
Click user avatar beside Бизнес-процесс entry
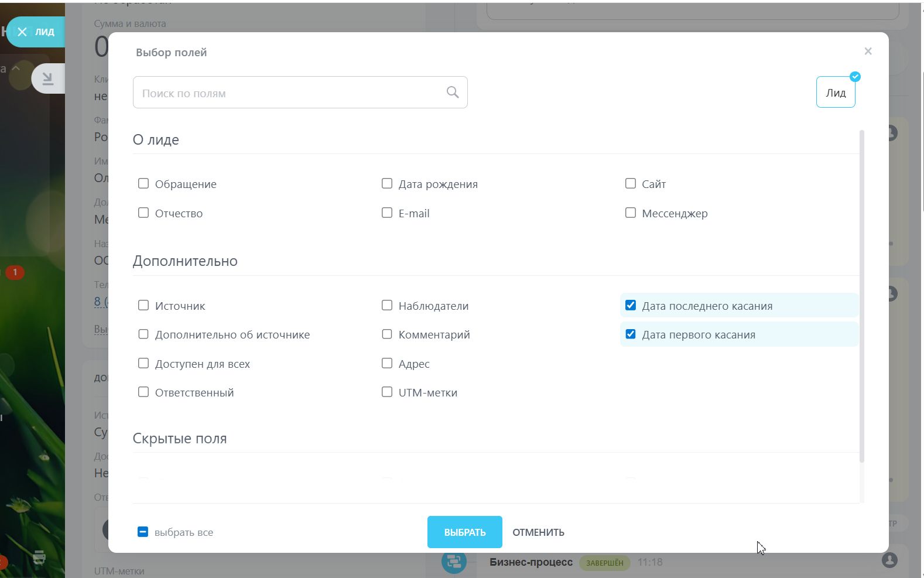point(889,560)
